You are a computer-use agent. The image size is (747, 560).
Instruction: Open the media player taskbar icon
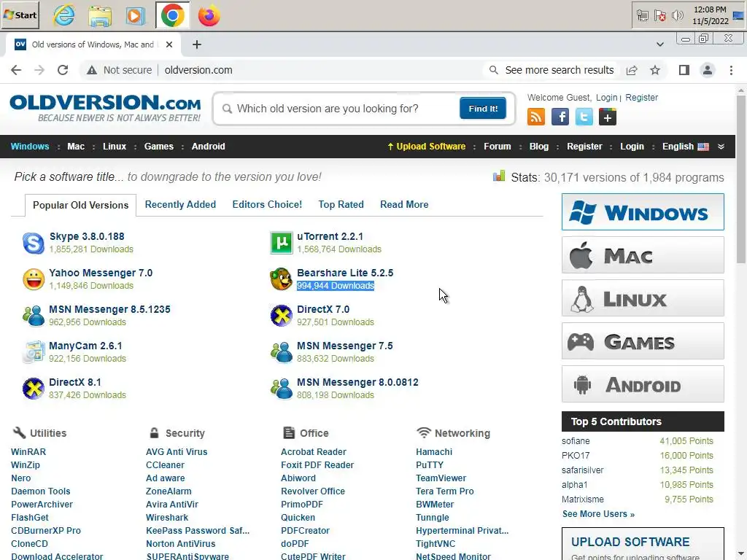136,16
